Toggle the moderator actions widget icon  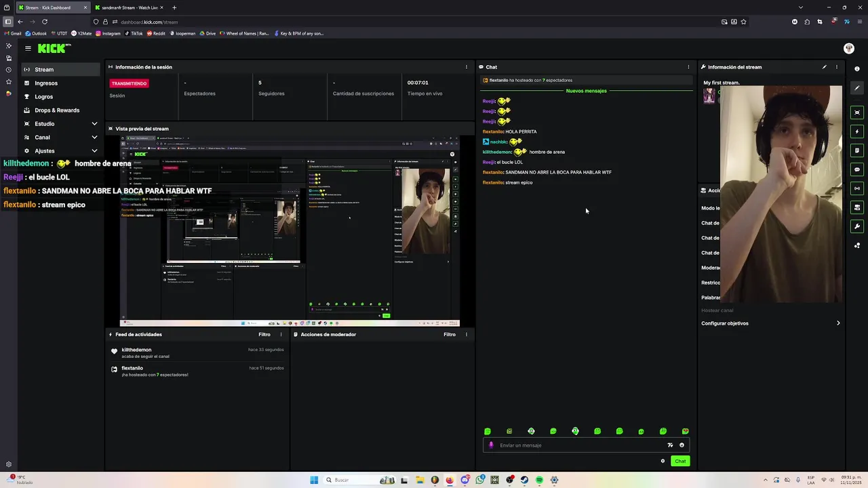point(857,207)
